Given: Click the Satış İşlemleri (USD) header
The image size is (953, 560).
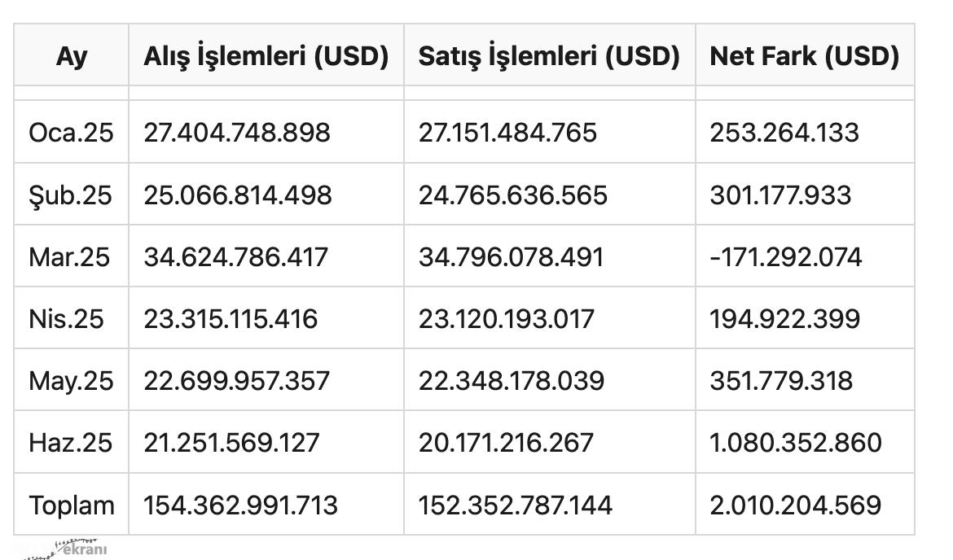Looking at the screenshot, I should 550,56.
